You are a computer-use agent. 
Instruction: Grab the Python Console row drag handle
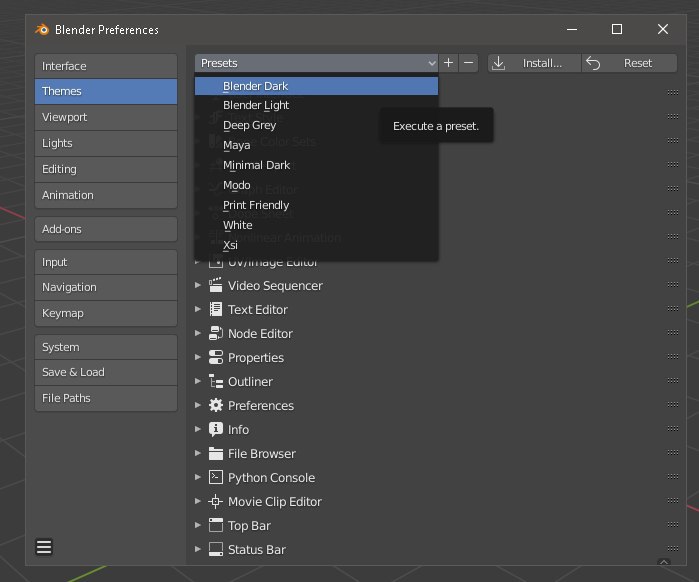pyautogui.click(x=673, y=476)
